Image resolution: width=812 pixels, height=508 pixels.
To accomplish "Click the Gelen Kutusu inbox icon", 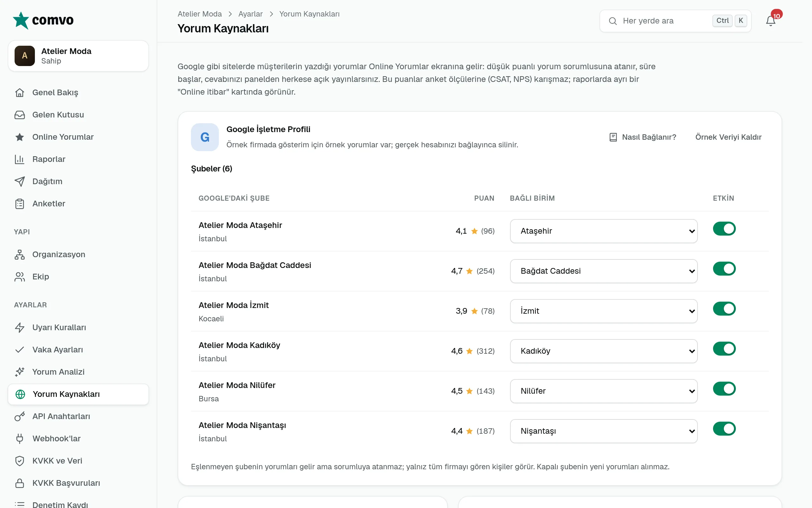I will coord(19,115).
